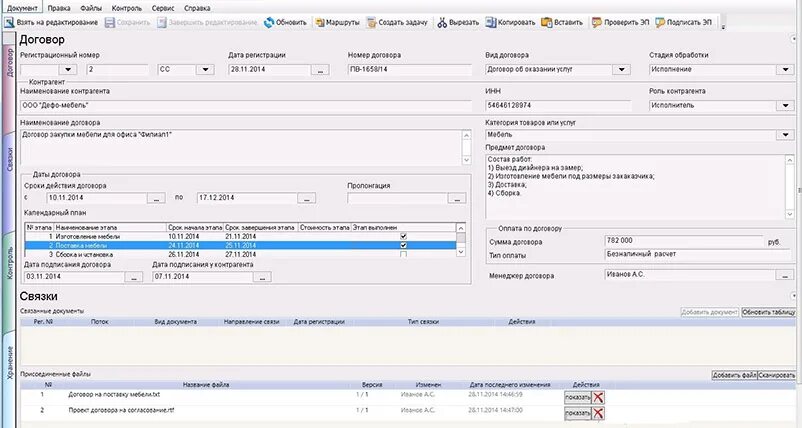The width and height of the screenshot is (802, 428).
Task: Click the Копировать toolbar icon
Action: coord(491,22)
